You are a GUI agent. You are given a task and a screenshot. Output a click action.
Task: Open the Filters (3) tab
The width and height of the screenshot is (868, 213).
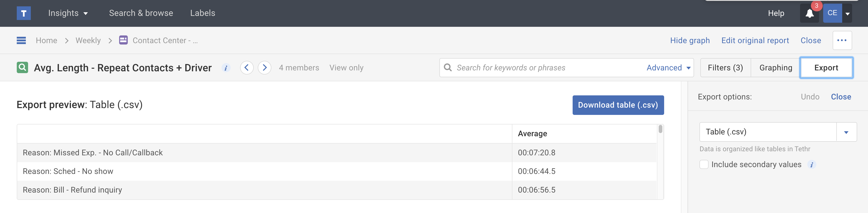click(x=725, y=68)
